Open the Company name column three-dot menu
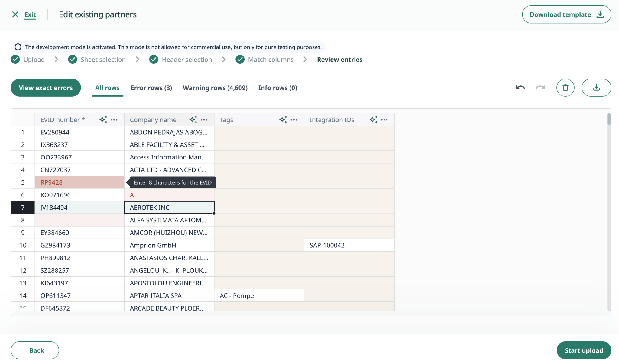 (x=204, y=120)
